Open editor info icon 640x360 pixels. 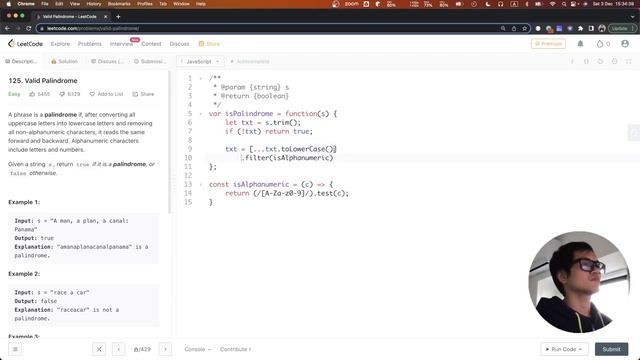[572, 61]
